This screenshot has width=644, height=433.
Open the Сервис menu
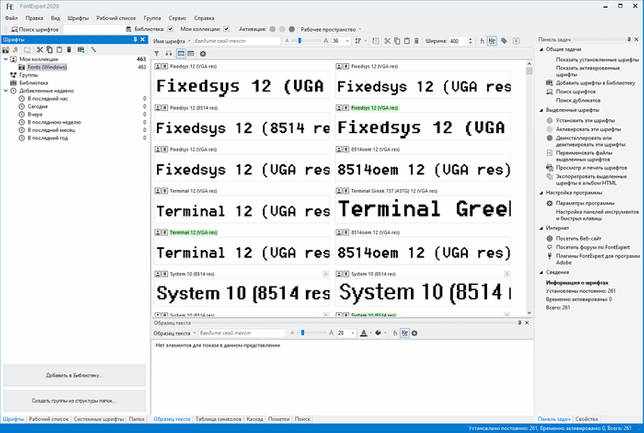[x=177, y=18]
